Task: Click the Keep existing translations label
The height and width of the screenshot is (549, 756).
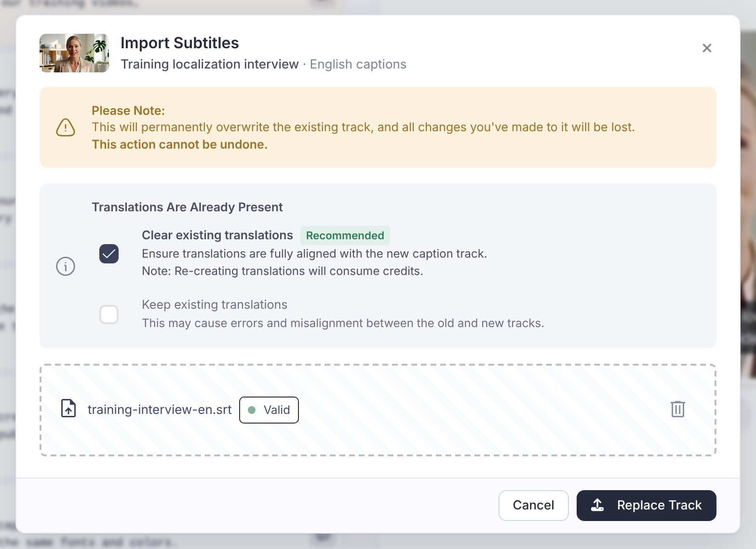Action: tap(215, 304)
